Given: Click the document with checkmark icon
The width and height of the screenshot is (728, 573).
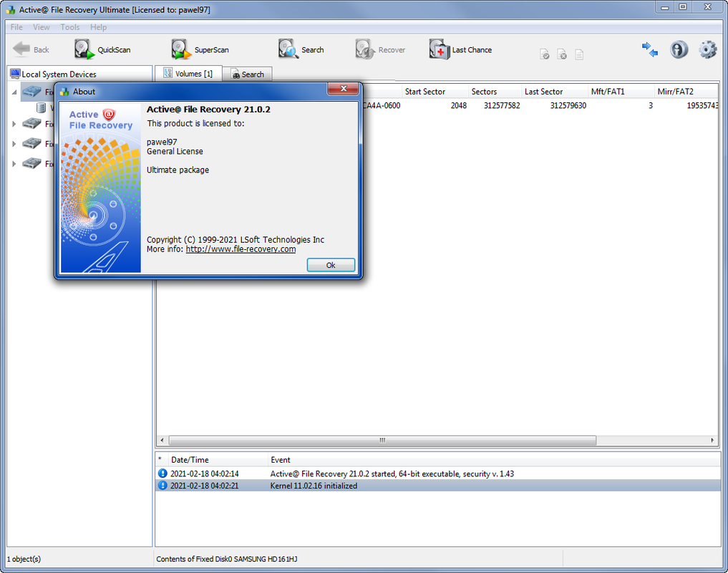Looking at the screenshot, I should click(545, 54).
